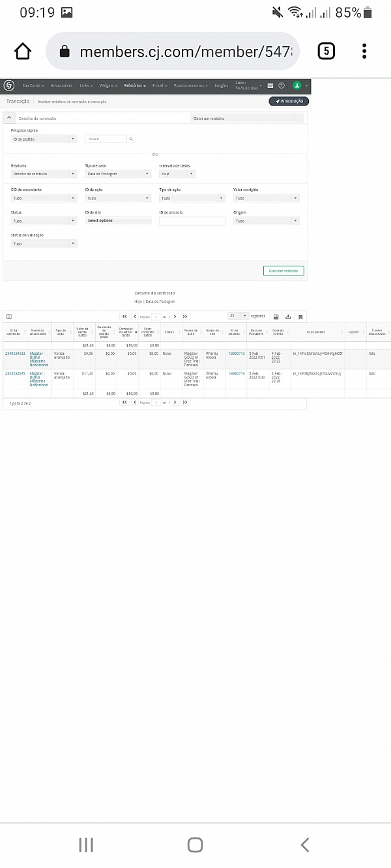Open ad ID 13990713 in second row

(237, 373)
